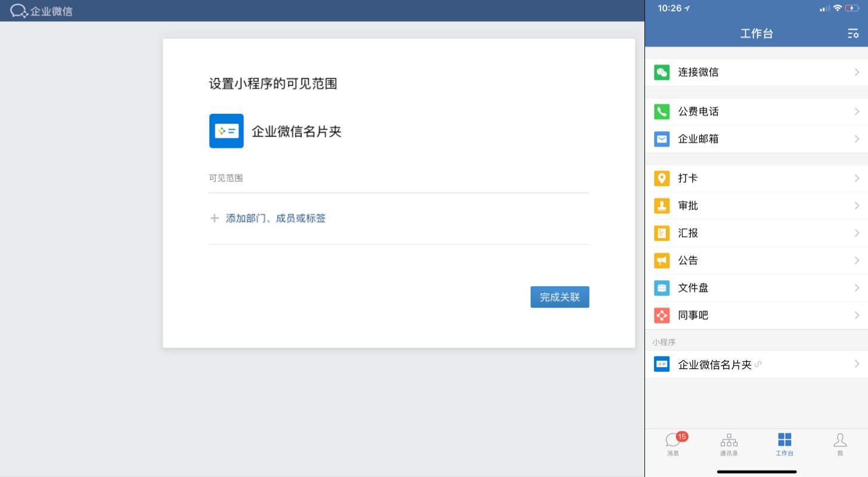Expand 连接微信 row chevron
The height and width of the screenshot is (477, 868).
tap(857, 72)
